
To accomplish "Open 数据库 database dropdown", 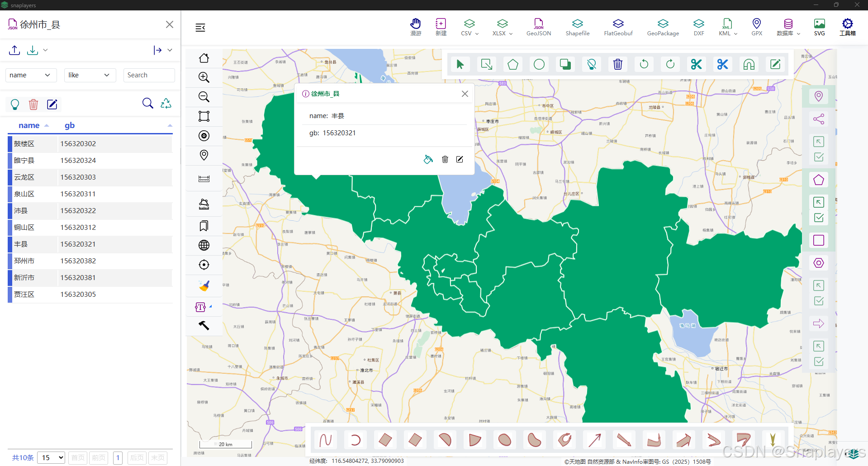I will coord(788,27).
